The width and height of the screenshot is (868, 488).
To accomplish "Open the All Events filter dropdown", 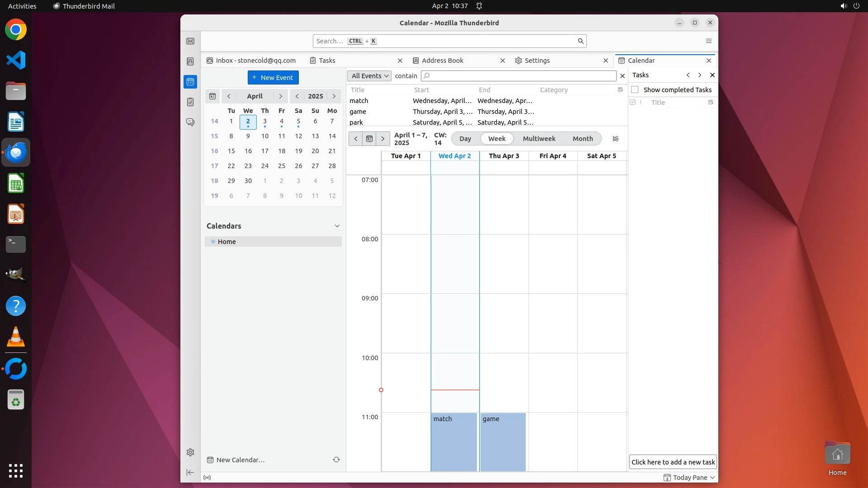I will (x=369, y=76).
